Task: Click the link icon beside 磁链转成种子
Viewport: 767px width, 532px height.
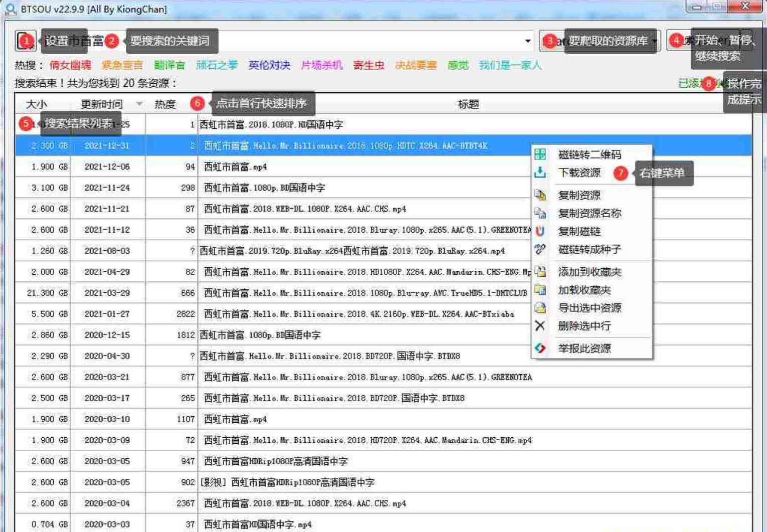Action: 540,249
